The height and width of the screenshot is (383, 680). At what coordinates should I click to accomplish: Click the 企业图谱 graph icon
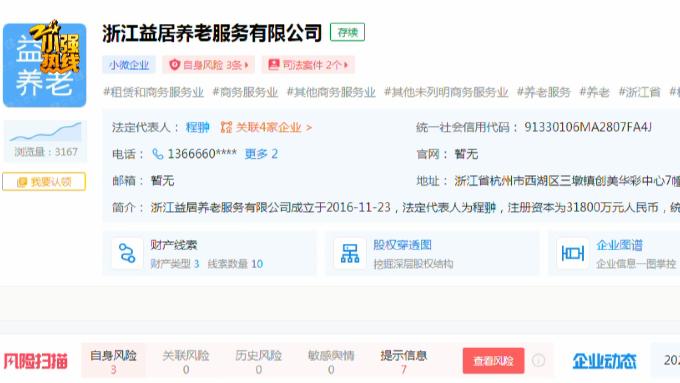[x=573, y=253]
